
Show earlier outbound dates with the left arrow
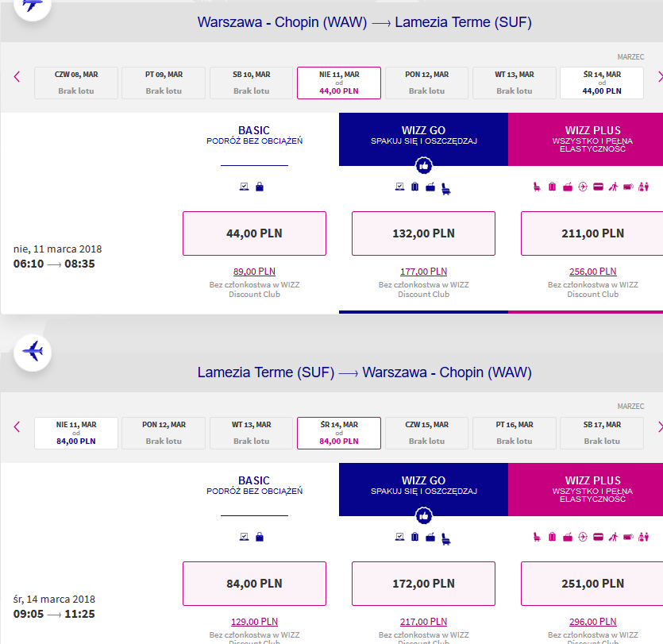17,76
